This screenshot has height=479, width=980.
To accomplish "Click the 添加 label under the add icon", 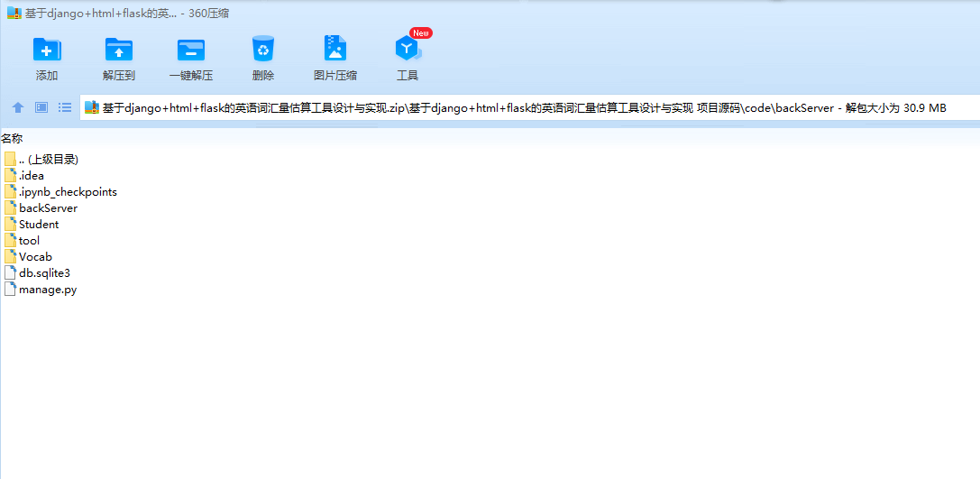I will 47,76.
